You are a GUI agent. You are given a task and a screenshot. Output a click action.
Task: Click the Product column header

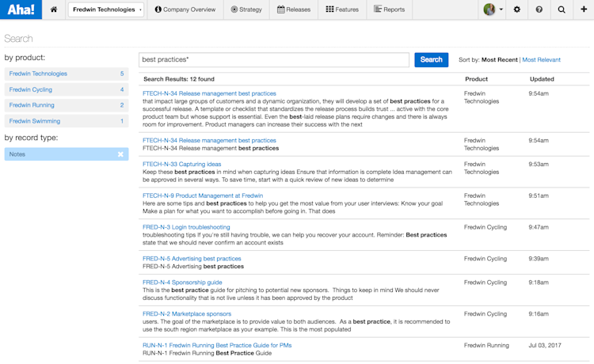click(x=476, y=79)
